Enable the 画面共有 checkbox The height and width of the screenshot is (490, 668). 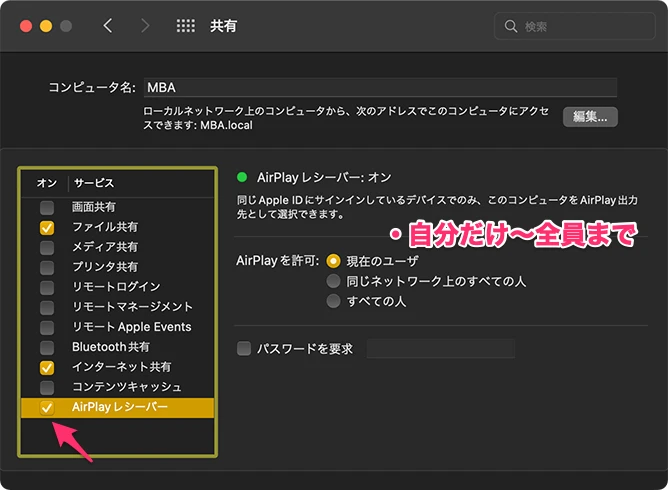point(47,208)
